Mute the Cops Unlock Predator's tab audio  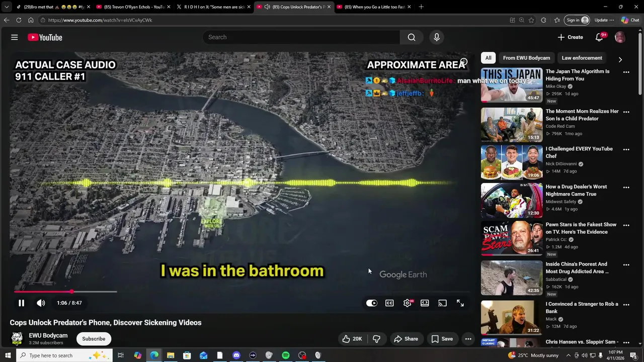267,7
